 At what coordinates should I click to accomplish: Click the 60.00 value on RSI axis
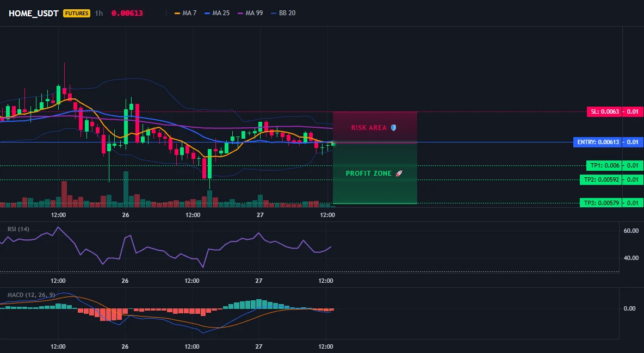631,231
